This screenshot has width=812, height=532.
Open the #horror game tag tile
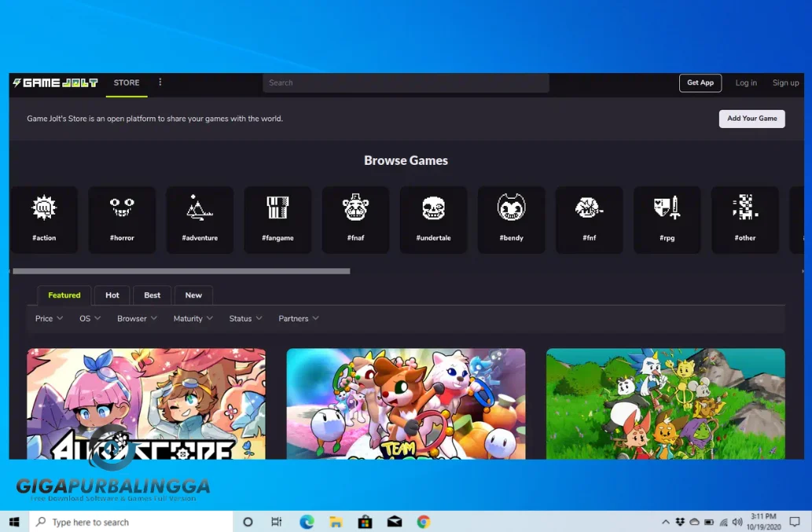pyautogui.click(x=122, y=220)
